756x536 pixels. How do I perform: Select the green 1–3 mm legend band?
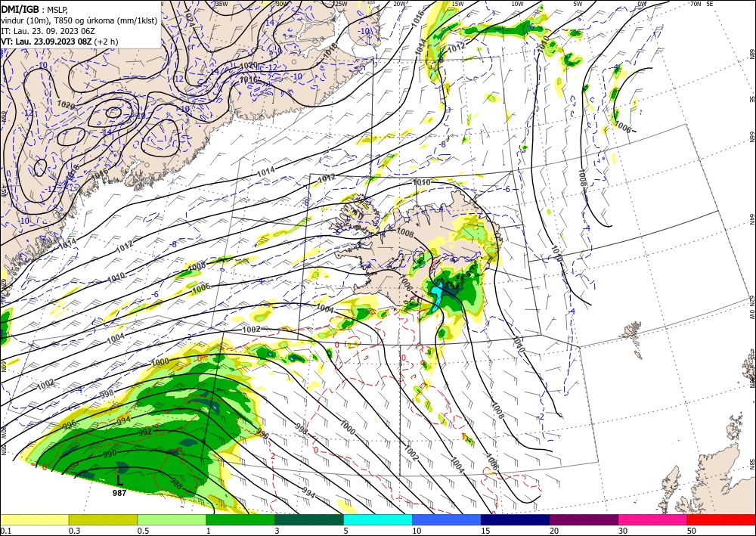click(240, 520)
